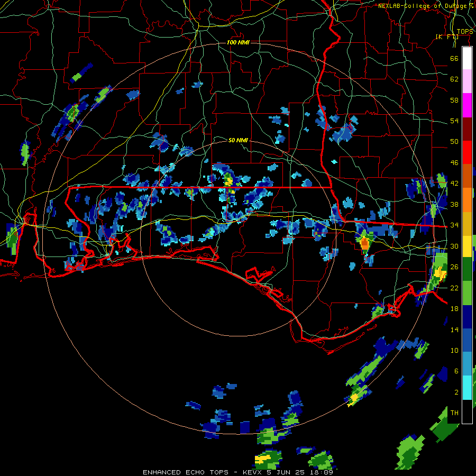476x476 pixels.
Task: Click the 10 value on the scale
Action: pyautogui.click(x=454, y=350)
